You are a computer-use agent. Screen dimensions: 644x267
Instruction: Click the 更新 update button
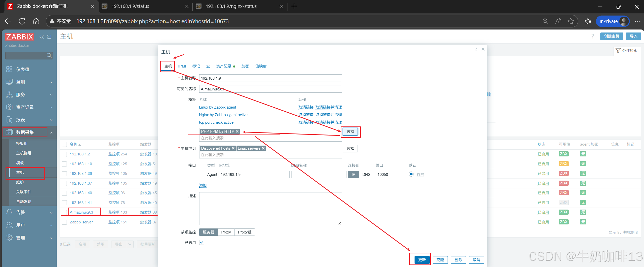click(x=422, y=260)
